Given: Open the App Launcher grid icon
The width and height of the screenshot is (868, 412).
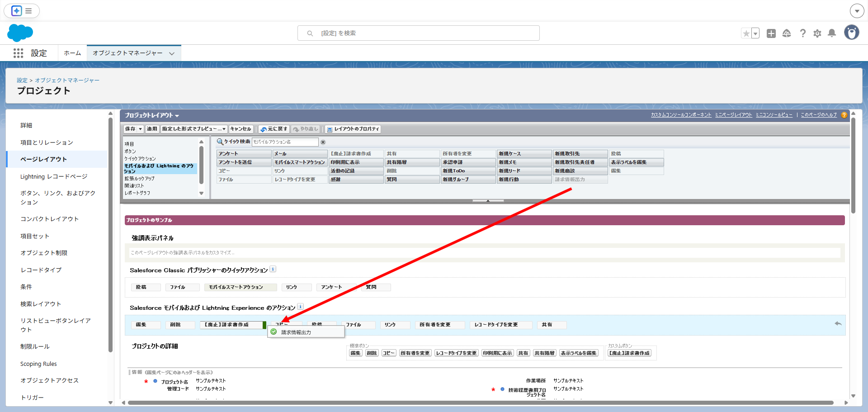Looking at the screenshot, I should click(18, 53).
